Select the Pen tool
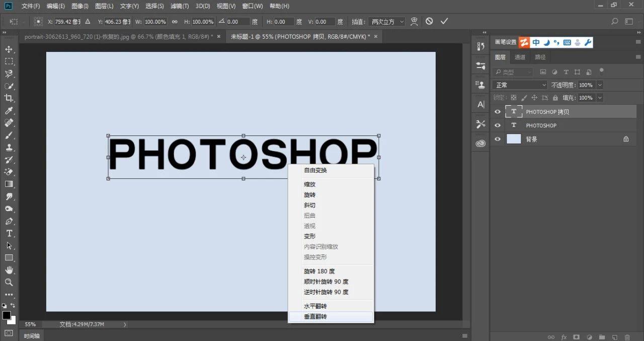 coord(9,221)
